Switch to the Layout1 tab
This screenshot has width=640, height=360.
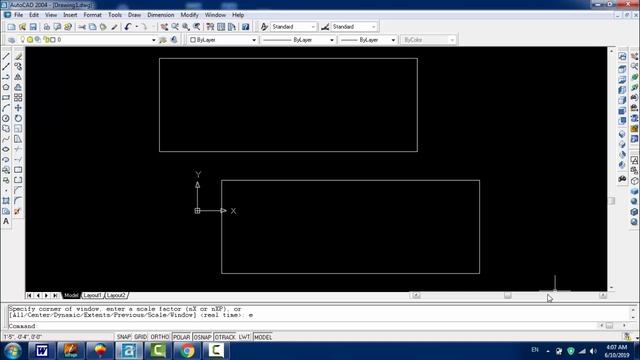point(92,295)
